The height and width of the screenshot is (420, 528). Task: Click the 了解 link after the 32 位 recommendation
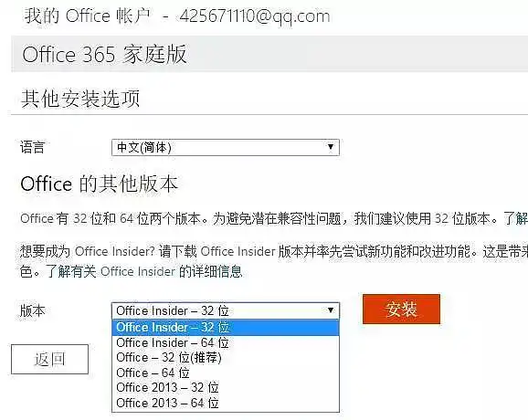click(x=515, y=218)
